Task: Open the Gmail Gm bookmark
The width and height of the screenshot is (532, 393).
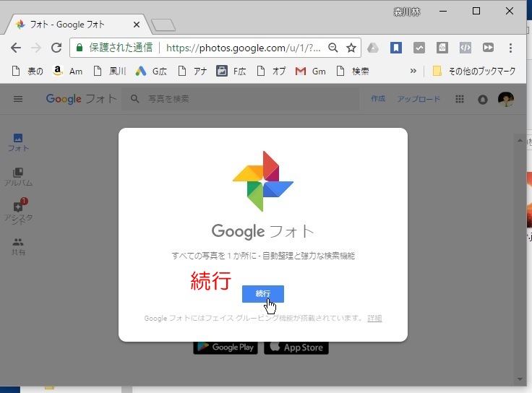Action: click(310, 72)
